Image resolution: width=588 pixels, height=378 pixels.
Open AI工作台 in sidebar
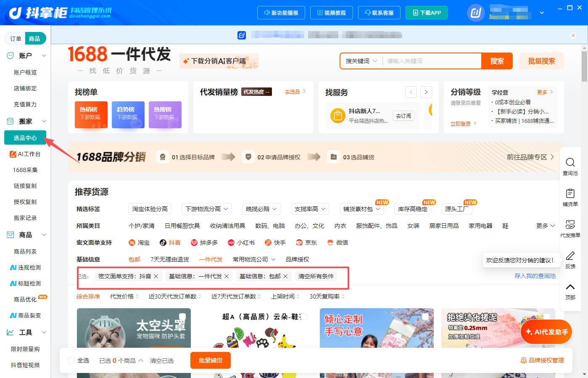click(x=25, y=154)
